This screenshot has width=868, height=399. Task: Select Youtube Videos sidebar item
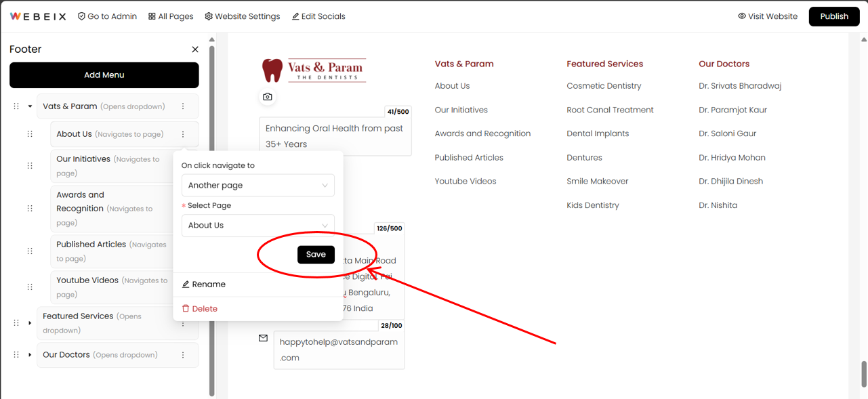110,287
